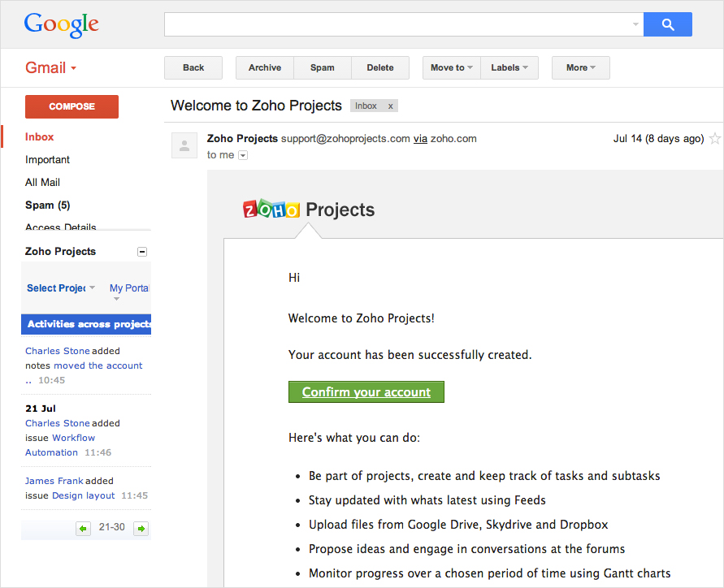Click Confirm your account button

click(x=366, y=392)
